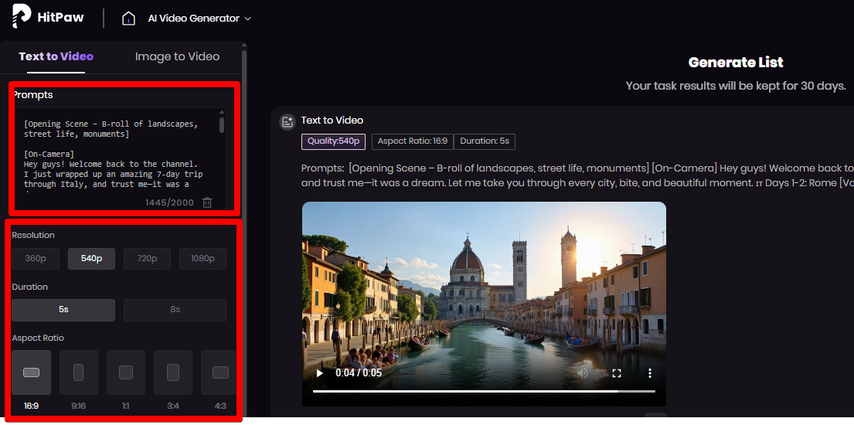
Task: Switch to the Image to Video tab
Action: pyautogui.click(x=177, y=56)
